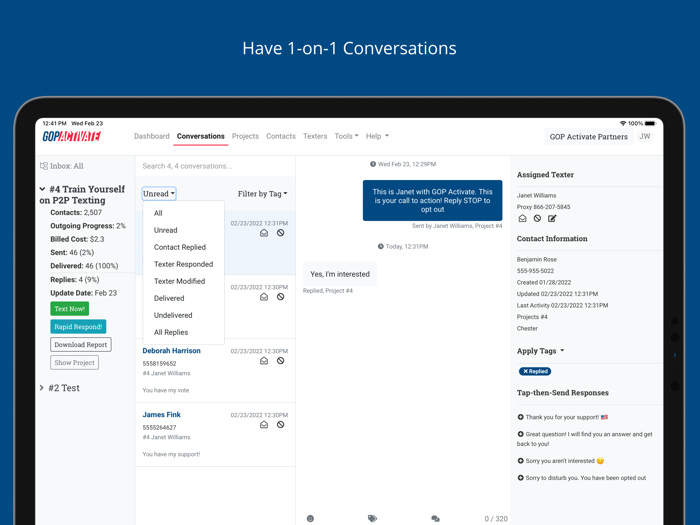The image size is (700, 525).
Task: Click the Rapid Respond! button
Action: [x=78, y=327]
